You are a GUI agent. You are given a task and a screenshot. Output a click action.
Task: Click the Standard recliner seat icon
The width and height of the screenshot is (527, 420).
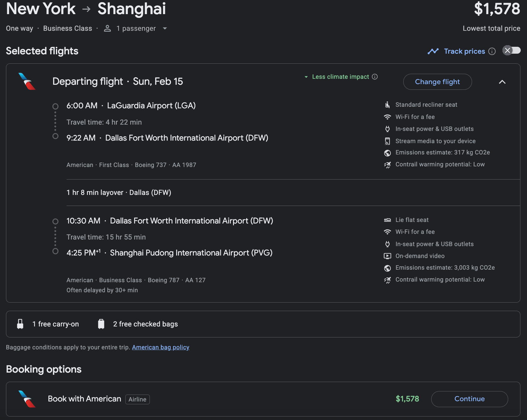[x=387, y=105]
